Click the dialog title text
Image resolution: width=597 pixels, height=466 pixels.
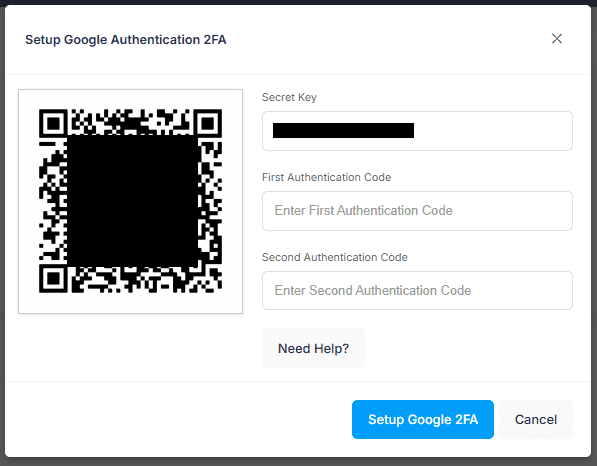point(126,40)
